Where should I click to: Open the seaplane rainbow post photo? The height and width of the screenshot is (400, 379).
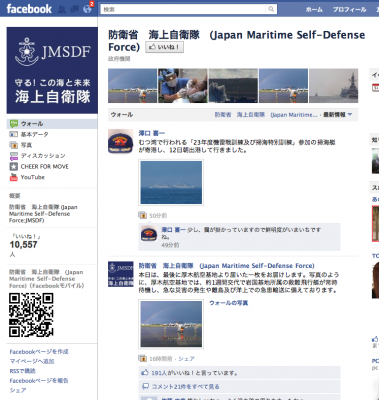click(171, 324)
